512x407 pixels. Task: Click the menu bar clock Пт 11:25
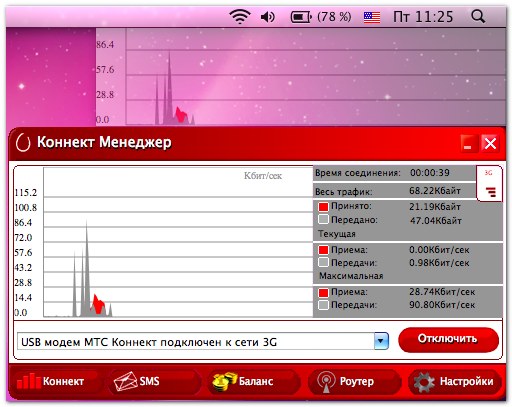[x=423, y=17]
